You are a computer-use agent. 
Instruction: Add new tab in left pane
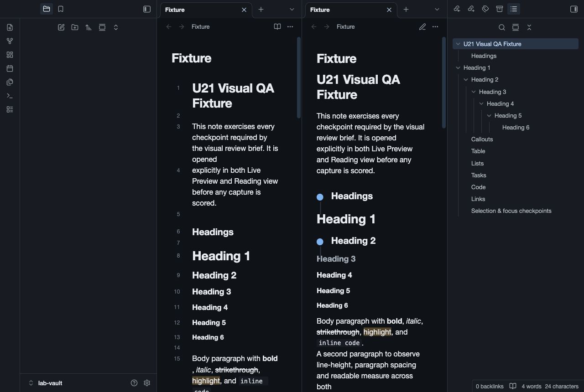pyautogui.click(x=261, y=10)
